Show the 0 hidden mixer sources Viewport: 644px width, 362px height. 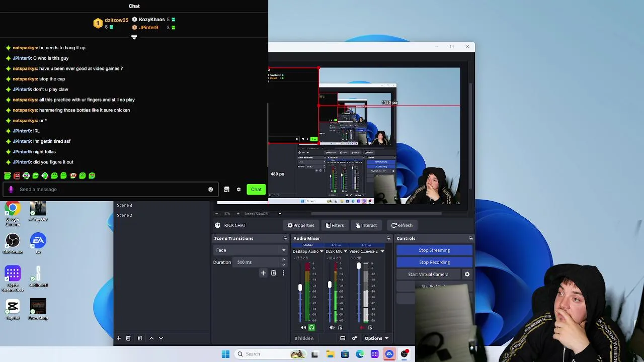[x=304, y=338]
